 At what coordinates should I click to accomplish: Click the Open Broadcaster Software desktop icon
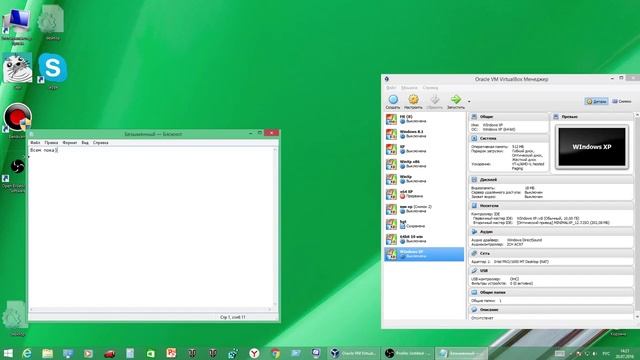[16, 176]
